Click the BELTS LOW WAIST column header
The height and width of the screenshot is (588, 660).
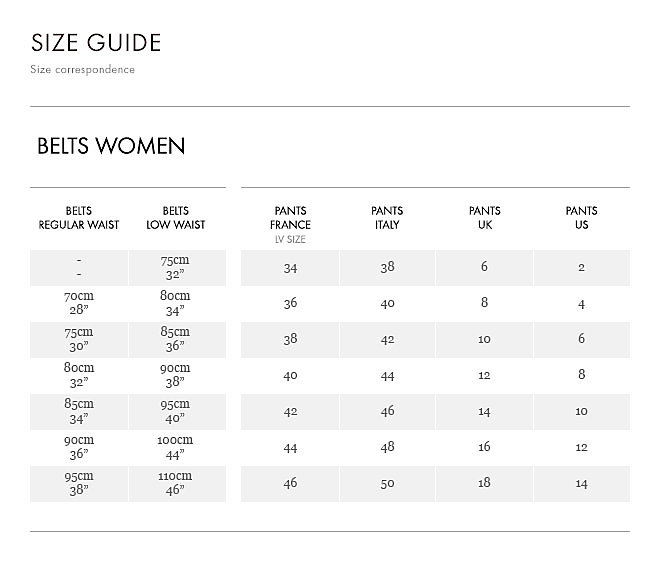(175, 218)
